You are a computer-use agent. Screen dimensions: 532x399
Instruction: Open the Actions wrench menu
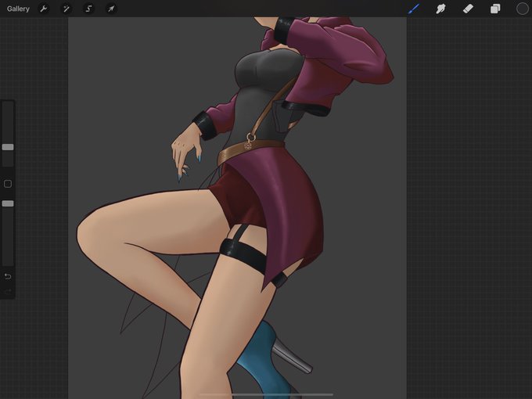[44, 9]
